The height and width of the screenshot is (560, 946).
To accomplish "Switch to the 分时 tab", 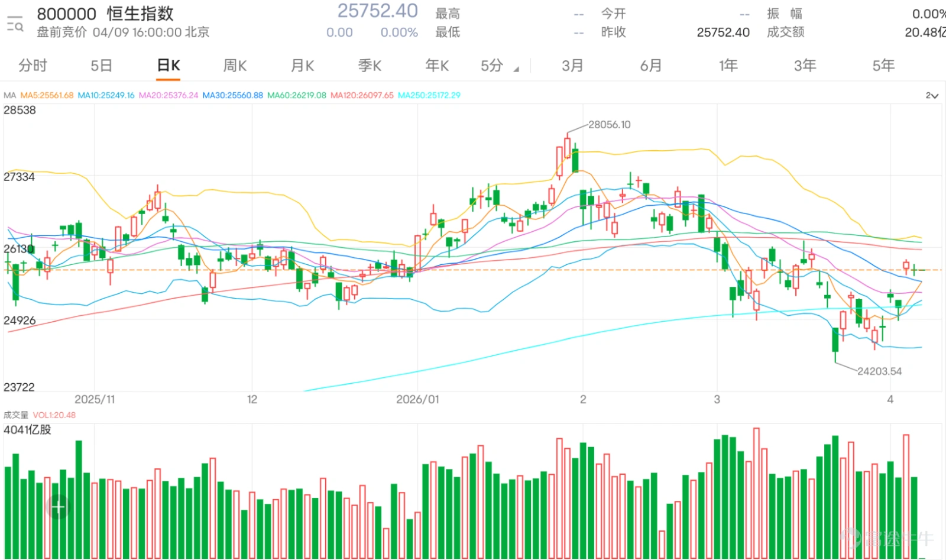I will [x=33, y=65].
